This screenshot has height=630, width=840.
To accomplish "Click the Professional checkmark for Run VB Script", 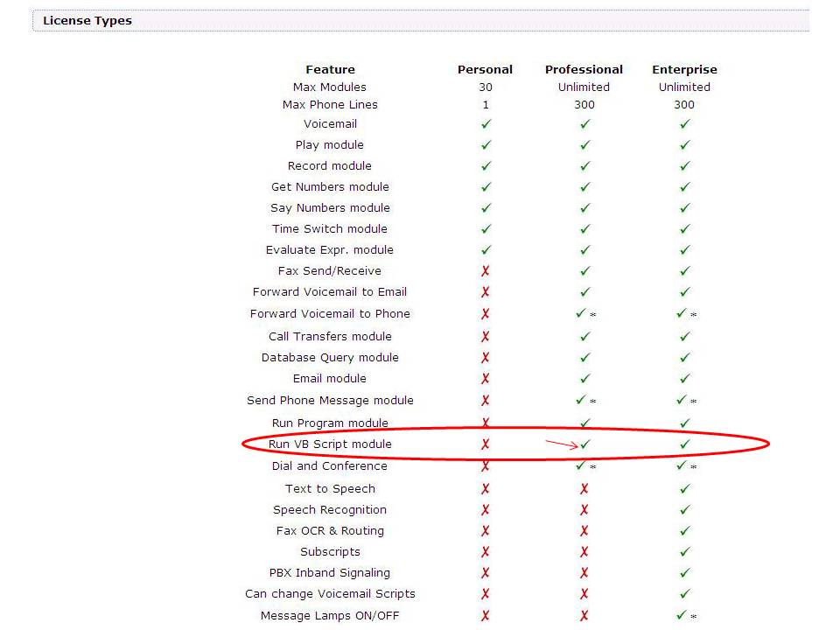I will [x=585, y=444].
